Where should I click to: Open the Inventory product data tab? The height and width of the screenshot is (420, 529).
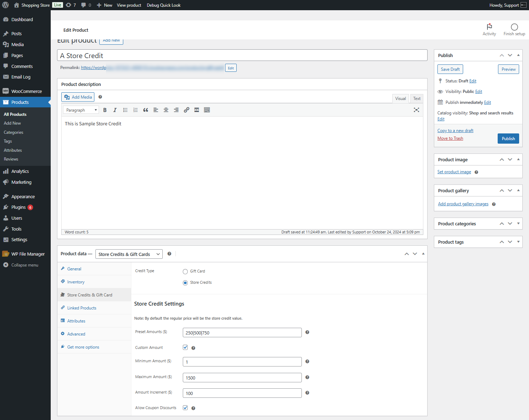94,282
